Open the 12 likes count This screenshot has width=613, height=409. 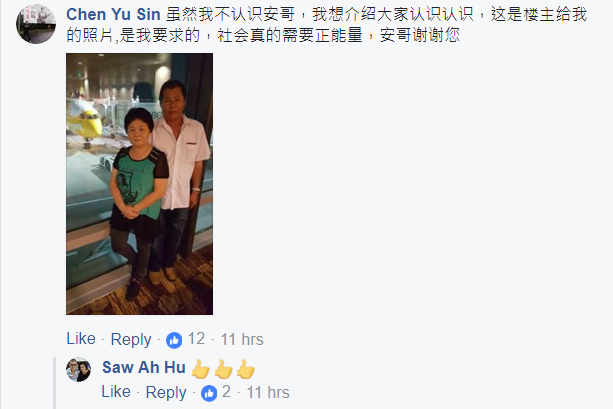tap(196, 339)
